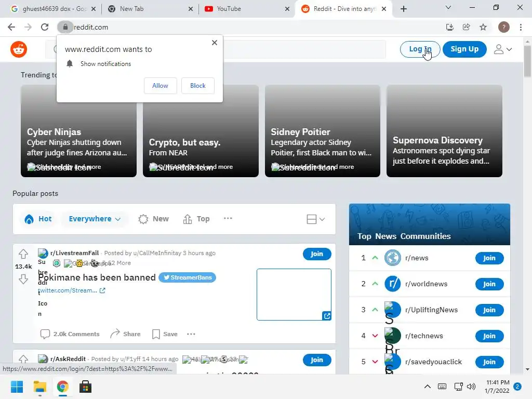Save the Pokimane has been banned post
The image size is (532, 399).
click(x=165, y=334)
